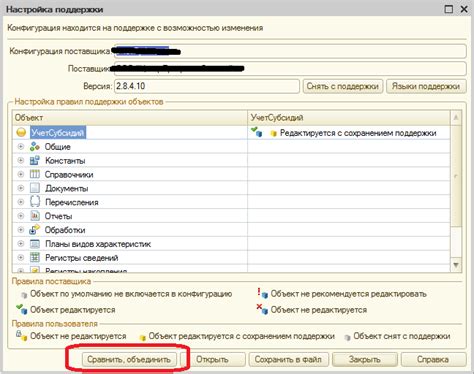Open the Языки поддержки button
The image size is (474, 374).
[x=426, y=86]
